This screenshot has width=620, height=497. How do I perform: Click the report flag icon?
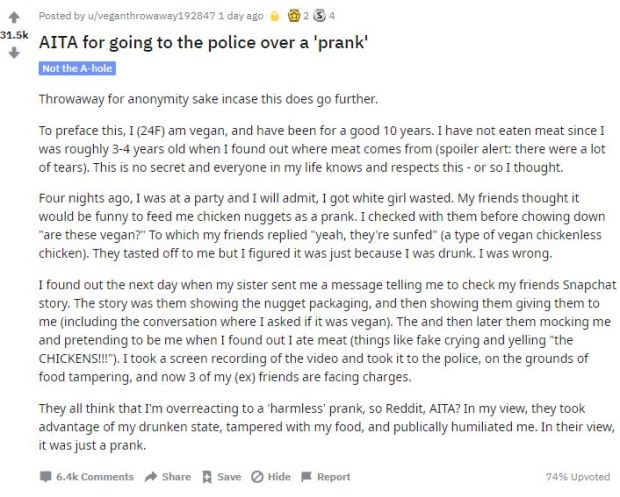click(x=306, y=477)
